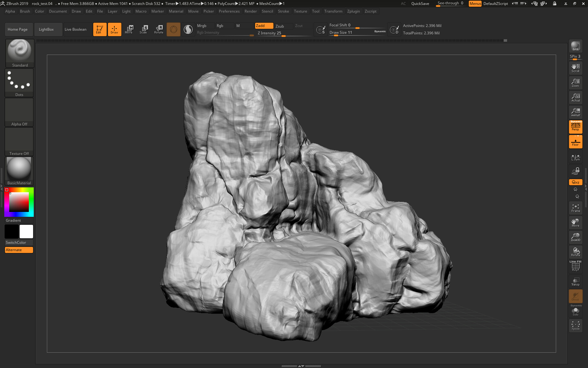Toggle the Floor grid display
This screenshot has height=368, width=588.
tap(575, 142)
